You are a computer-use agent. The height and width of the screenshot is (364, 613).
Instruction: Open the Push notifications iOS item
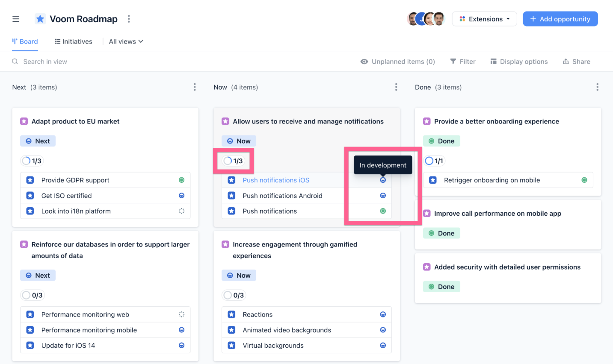tap(276, 180)
